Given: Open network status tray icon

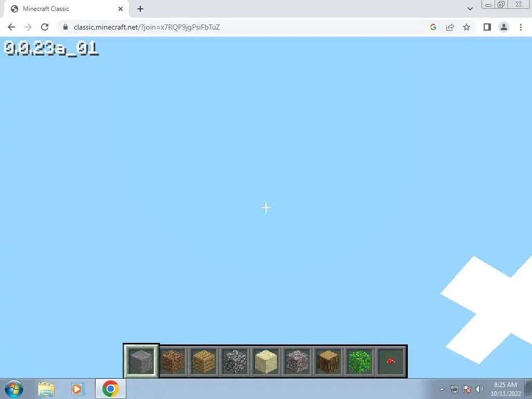Looking at the screenshot, I should click(x=454, y=389).
